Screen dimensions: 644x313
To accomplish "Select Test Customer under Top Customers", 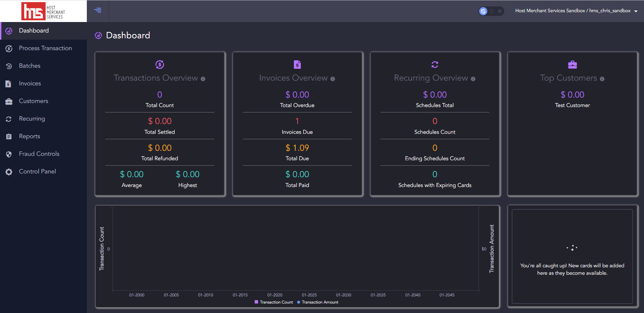I will (572, 105).
